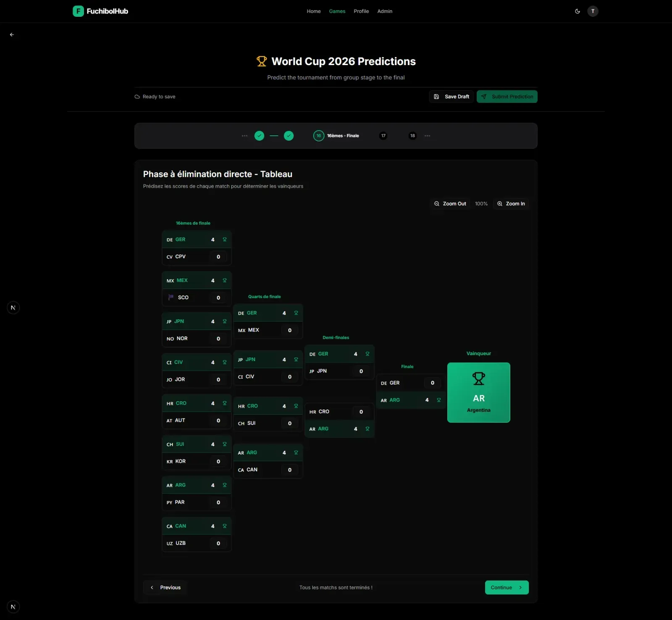Click trophy icon next to JPN in quarter-finals
This screenshot has width=672, height=620.
point(296,360)
